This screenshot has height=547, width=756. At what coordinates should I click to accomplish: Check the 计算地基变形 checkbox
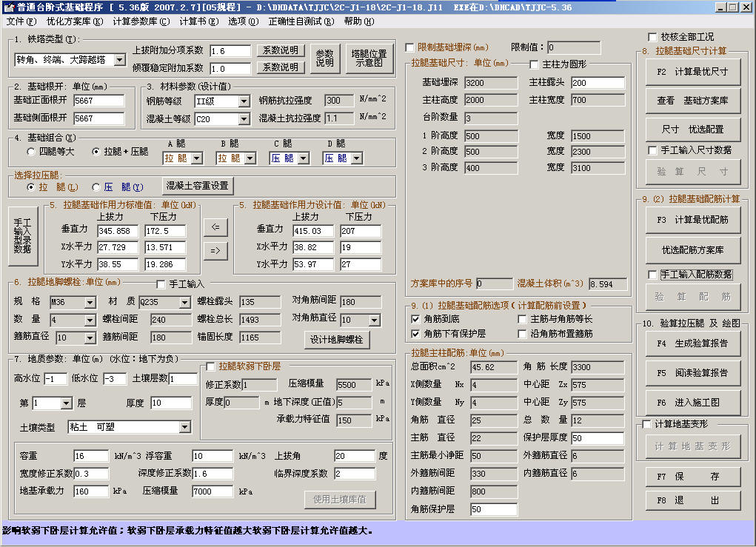click(x=646, y=424)
